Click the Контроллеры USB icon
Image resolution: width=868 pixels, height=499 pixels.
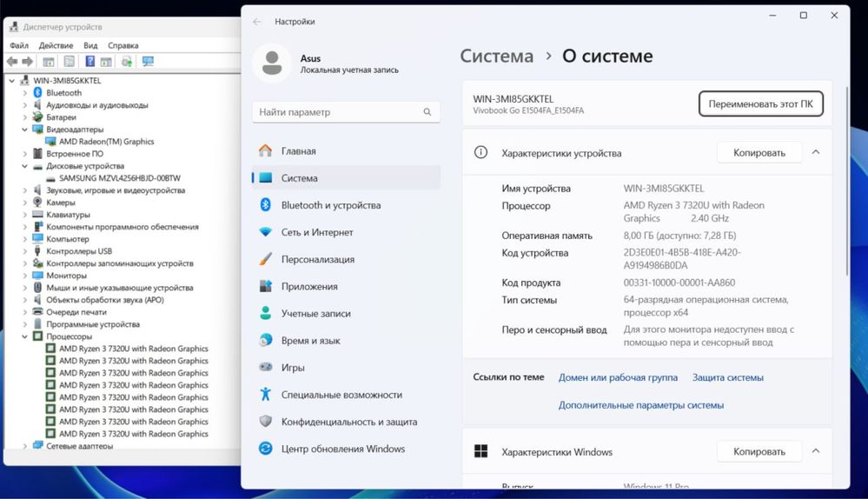click(x=37, y=251)
